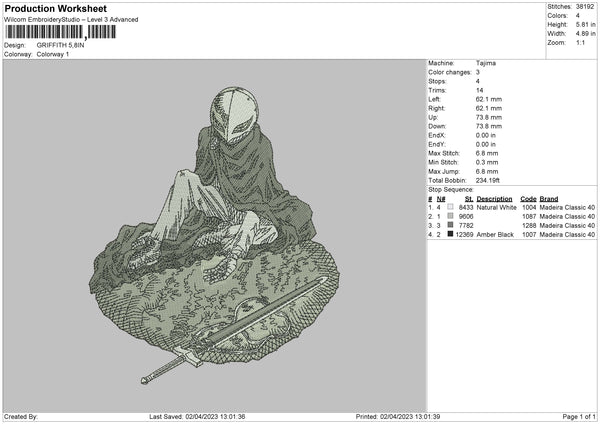
Task: Click the 'Wilcom EmbroideryStudio – Level 3 Advanced' line
Action: 71,20
